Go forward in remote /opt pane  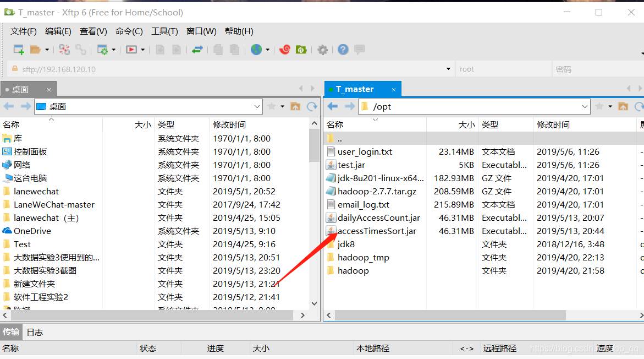click(x=350, y=106)
